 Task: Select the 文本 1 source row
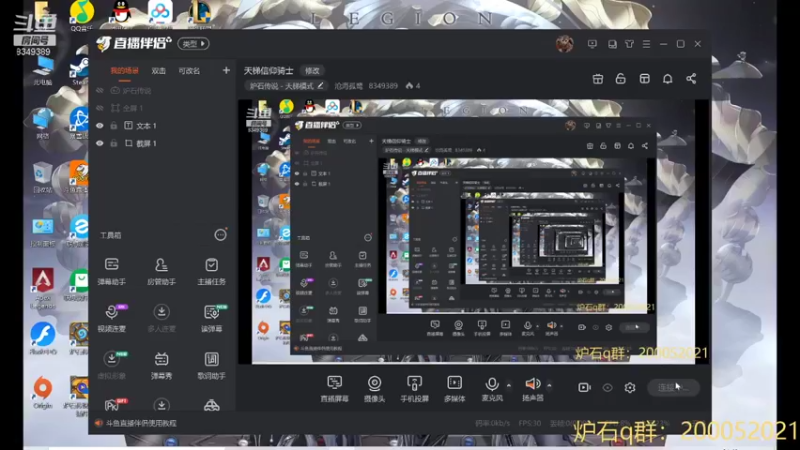click(x=162, y=126)
